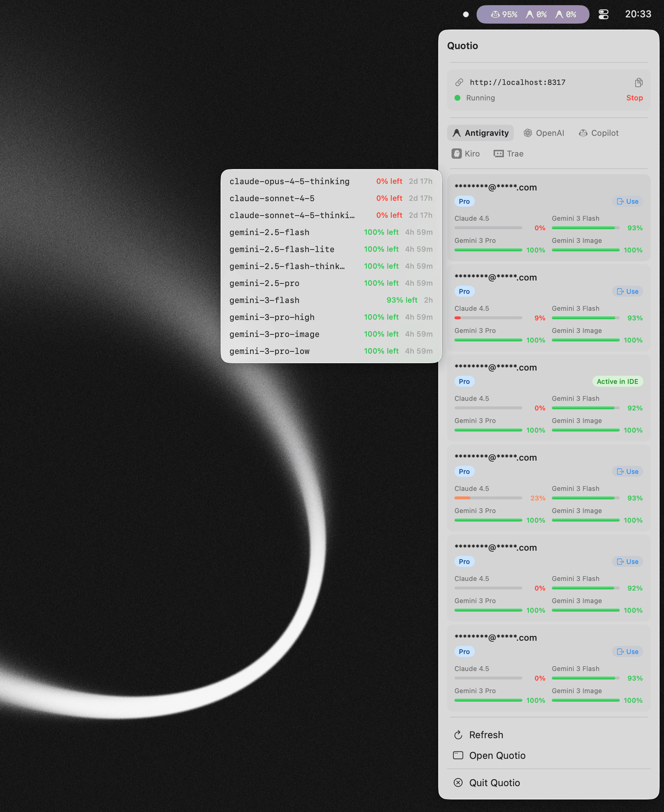Select the Trae provider icon
This screenshot has height=812, width=664.
pyautogui.click(x=498, y=153)
